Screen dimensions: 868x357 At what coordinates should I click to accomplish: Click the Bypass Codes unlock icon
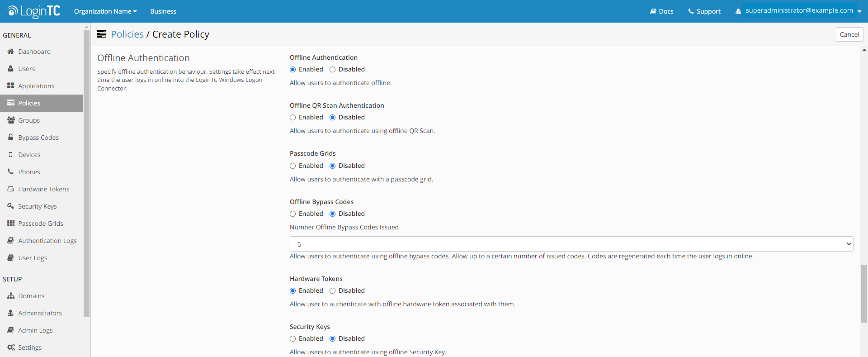(x=11, y=137)
